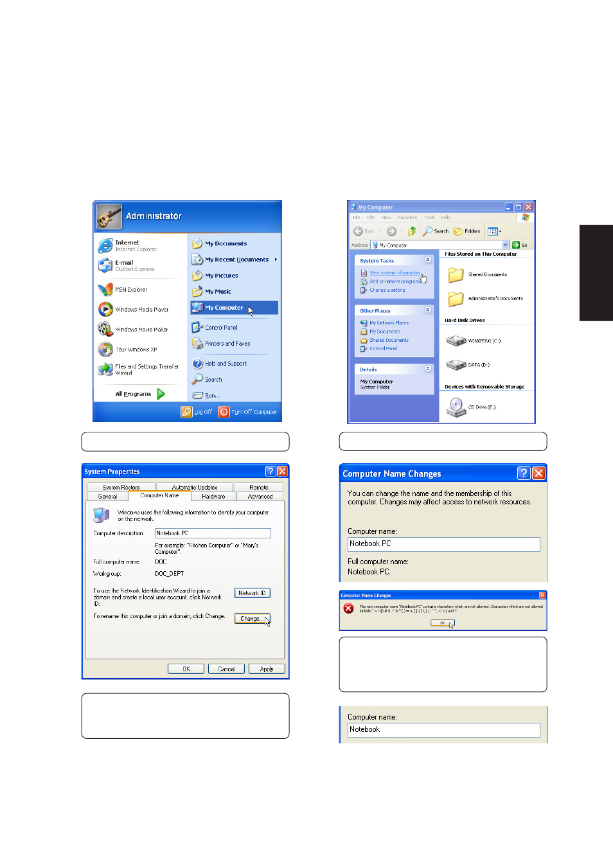
Task: Click Add or remove programs link
Action: [x=395, y=281]
